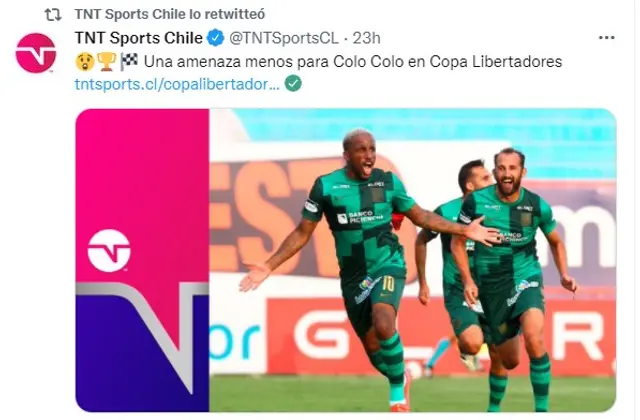Viewport: 640px width, 420px height.
Task: Click the TNT Sports Chile display name
Action: click(139, 38)
